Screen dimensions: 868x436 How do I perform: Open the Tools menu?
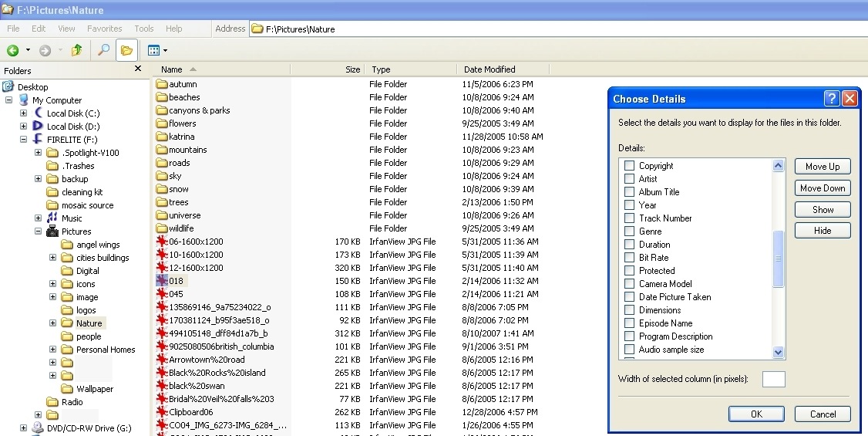144,29
